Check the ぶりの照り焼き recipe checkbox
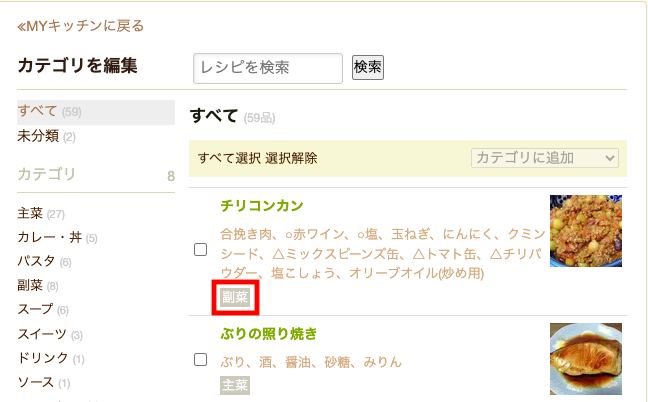The image size is (648, 402). coord(200,359)
